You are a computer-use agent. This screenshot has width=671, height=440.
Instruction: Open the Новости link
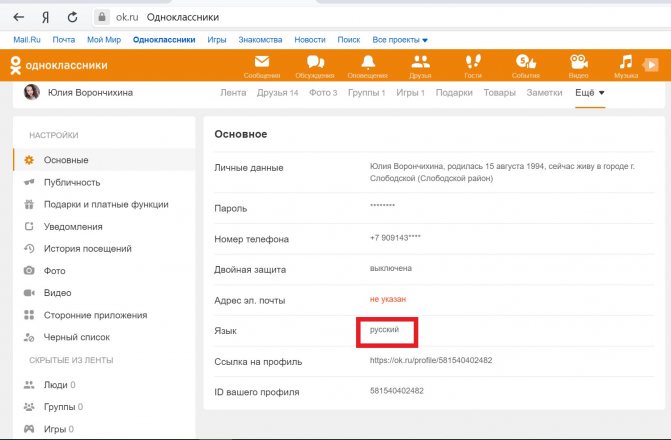pyautogui.click(x=310, y=40)
